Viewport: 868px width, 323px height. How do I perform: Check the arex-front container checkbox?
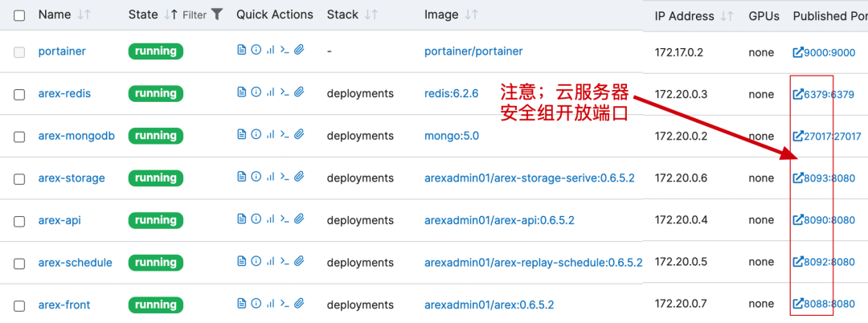pos(19,305)
